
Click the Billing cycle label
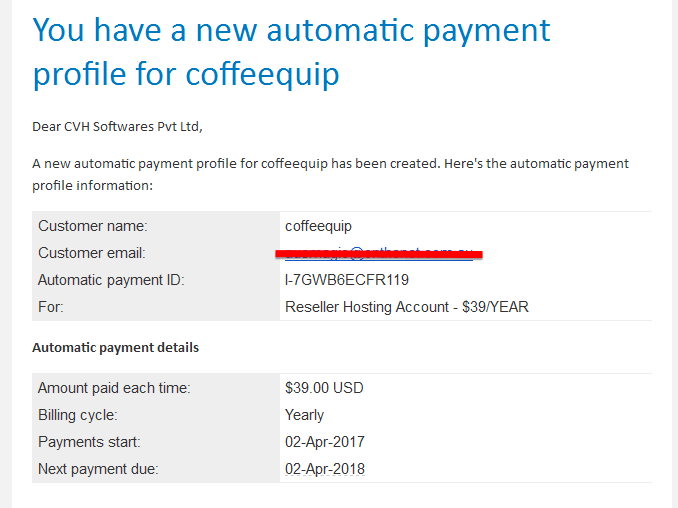78,415
